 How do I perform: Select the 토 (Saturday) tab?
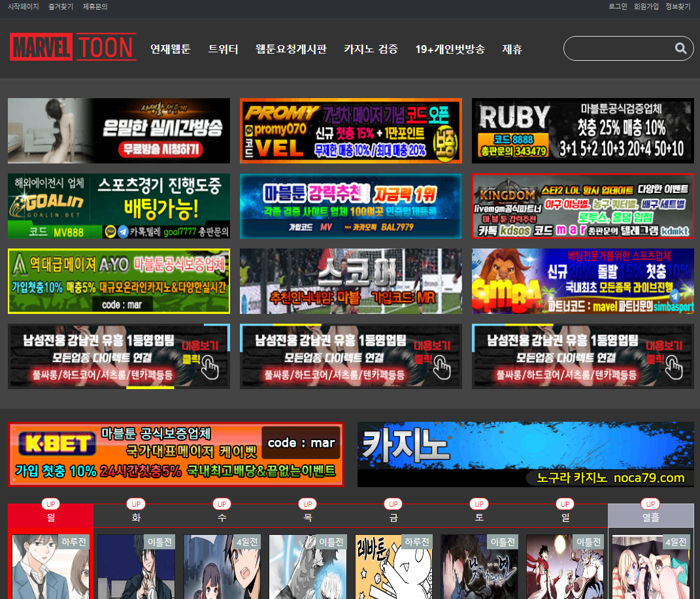pyautogui.click(x=479, y=517)
